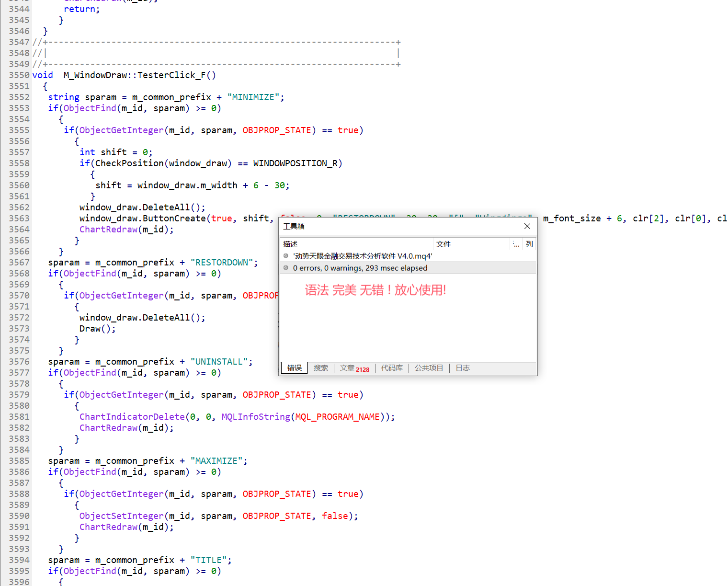Click 'window_draw.DeleteAll();' on line 3562
This screenshot has width=728, height=586.
(x=143, y=207)
